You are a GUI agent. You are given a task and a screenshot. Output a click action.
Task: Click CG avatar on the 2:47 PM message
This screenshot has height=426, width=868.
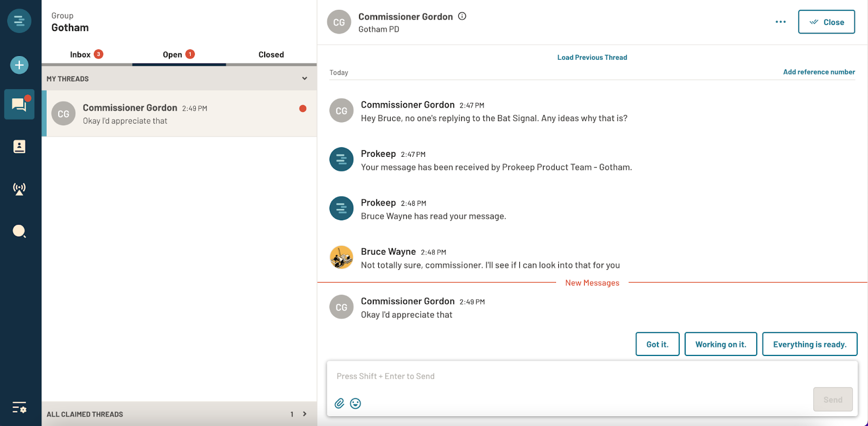coord(341,111)
